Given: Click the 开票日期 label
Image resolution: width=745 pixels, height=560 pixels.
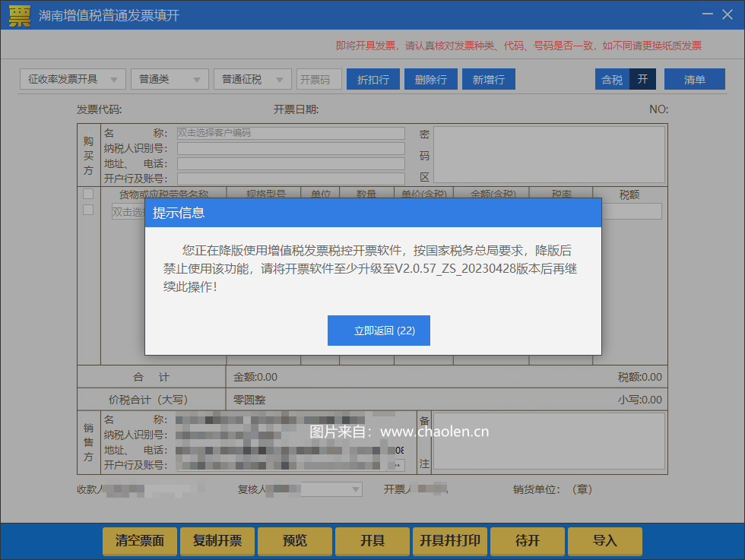Looking at the screenshot, I should (296, 109).
